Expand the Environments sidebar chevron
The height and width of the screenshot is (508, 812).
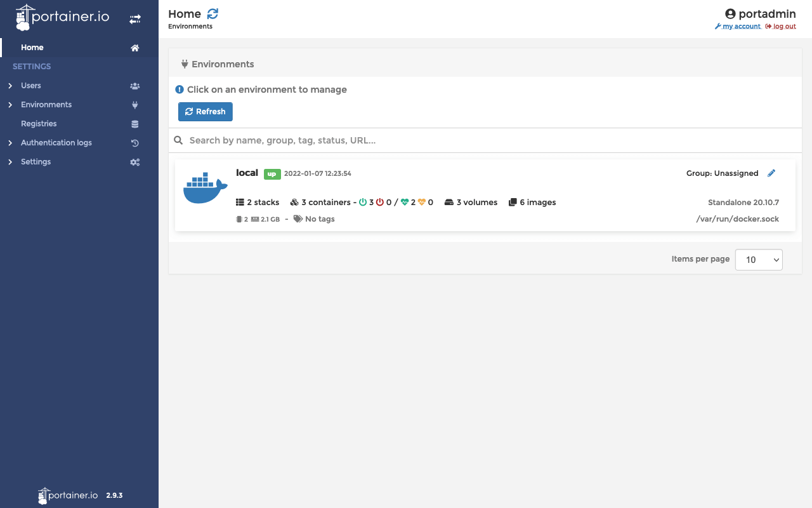pos(10,105)
